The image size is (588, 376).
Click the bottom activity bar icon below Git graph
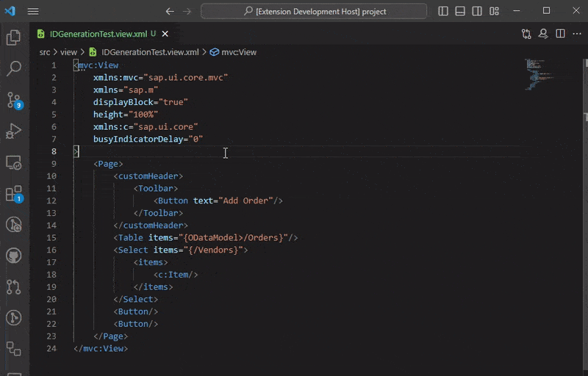tap(14, 349)
